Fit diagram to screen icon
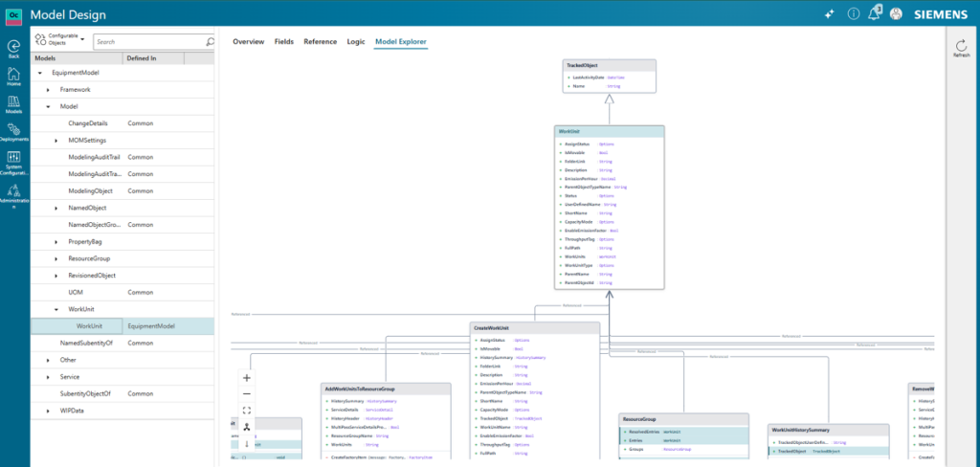This screenshot has width=980, height=467. coord(246,411)
